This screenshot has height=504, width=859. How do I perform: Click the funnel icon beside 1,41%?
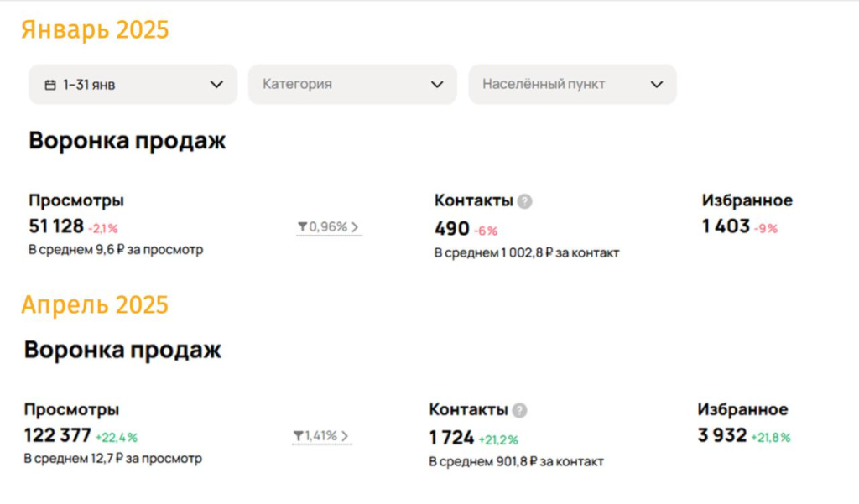298,436
